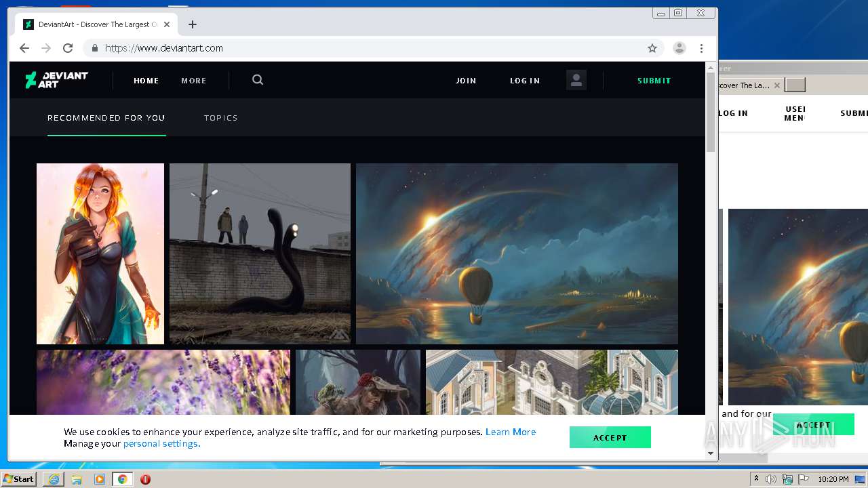
Task: Reload the page in Chrome
Action: click(x=68, y=48)
